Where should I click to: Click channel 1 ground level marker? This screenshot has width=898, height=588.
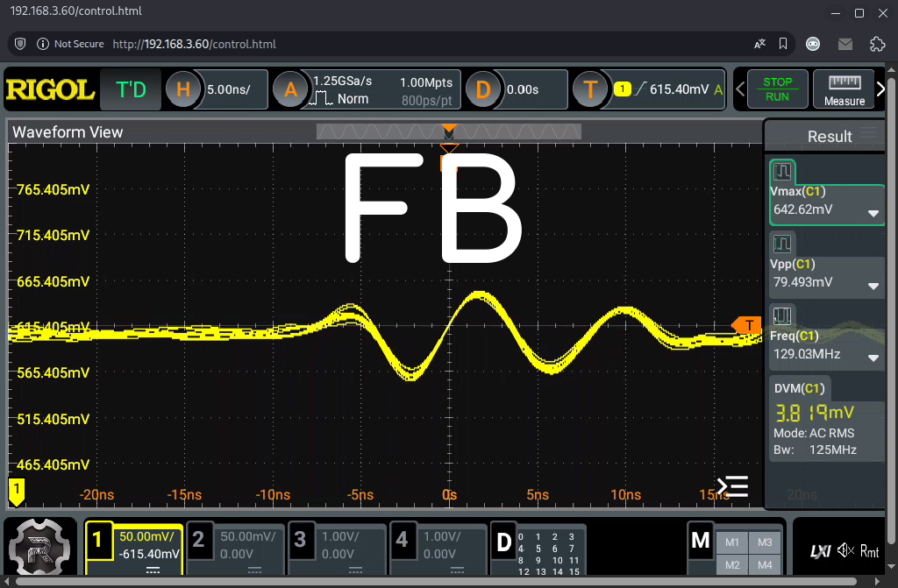(17, 492)
